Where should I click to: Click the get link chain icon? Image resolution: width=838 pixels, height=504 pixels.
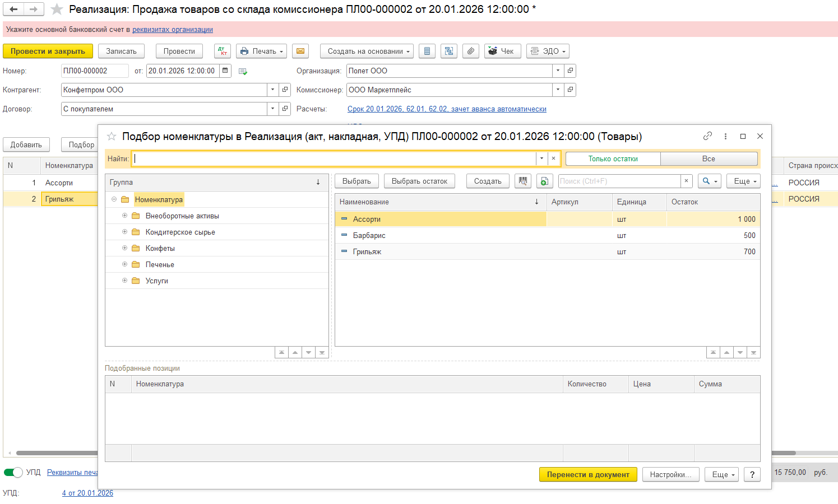coord(707,136)
